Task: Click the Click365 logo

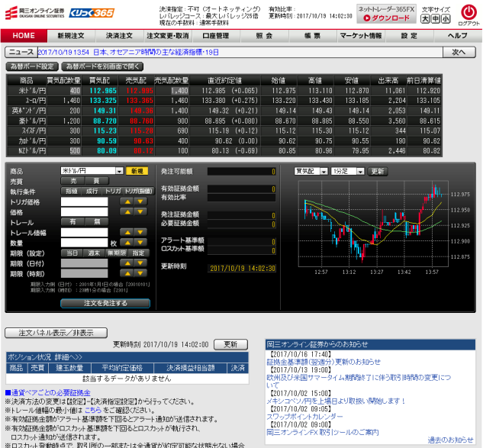Action: (x=92, y=13)
